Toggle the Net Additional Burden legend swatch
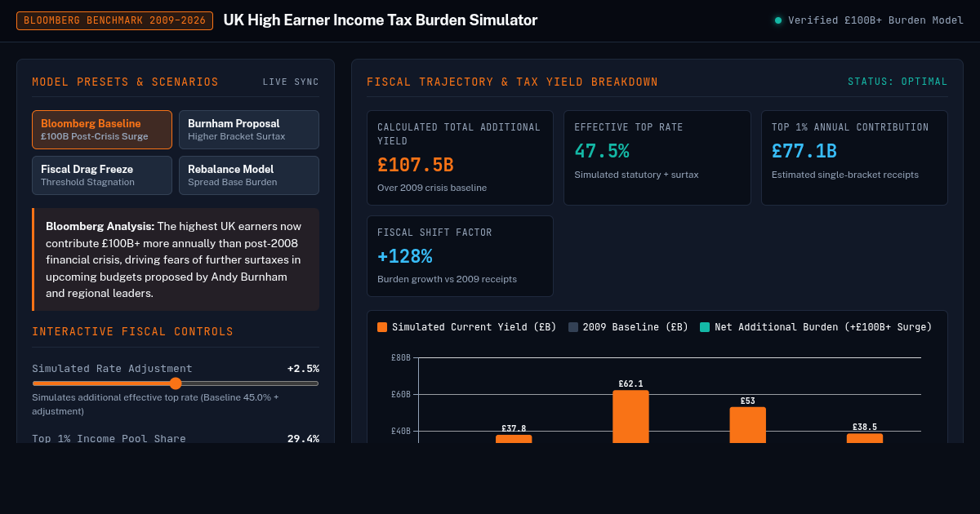This screenshot has width=980, height=514. [x=705, y=327]
